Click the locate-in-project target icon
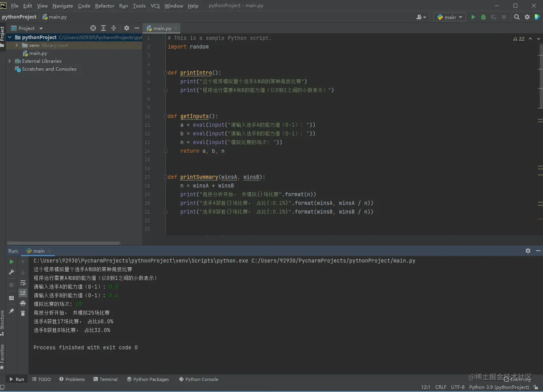The height and width of the screenshot is (392, 543). [x=93, y=28]
